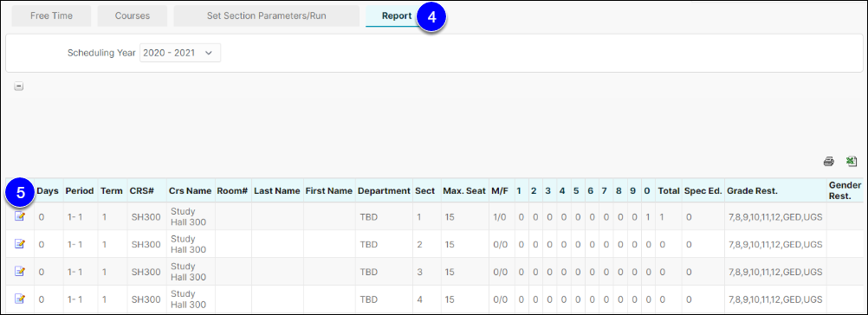Sort by the Crs Name column header
868x315 pixels.
(190, 190)
